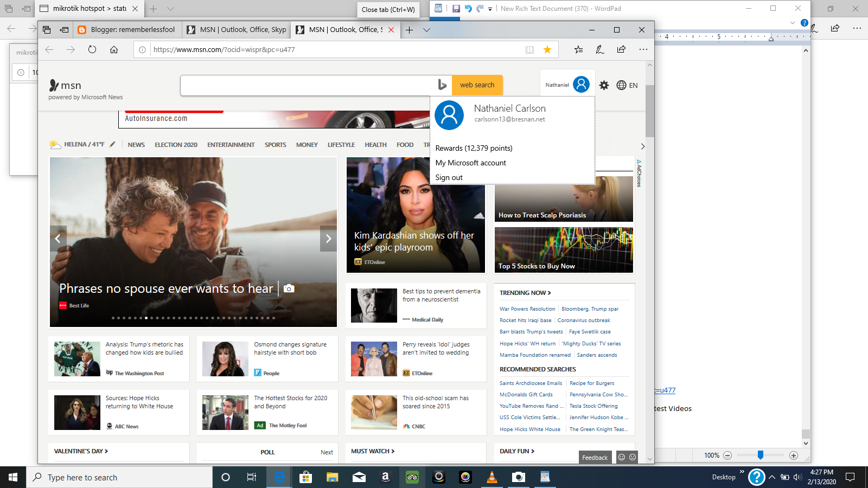The width and height of the screenshot is (868, 488).
Task: Open Reading view from the address bar
Action: click(x=529, y=50)
